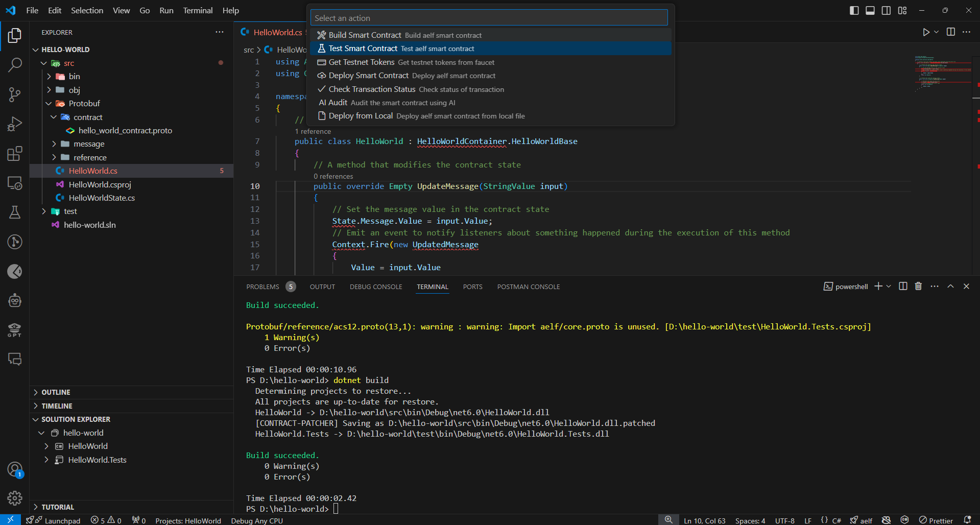Open notifications bell in status bar
This screenshot has width=980, height=525.
967,520
